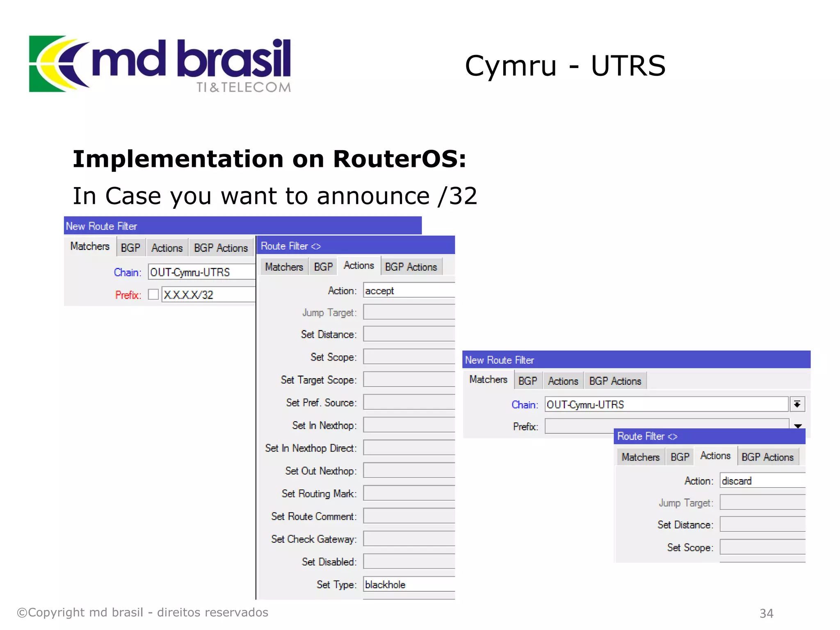Screen dimensions: 840x630
Task: Click the Set Target Scope field
Action: pos(409,379)
